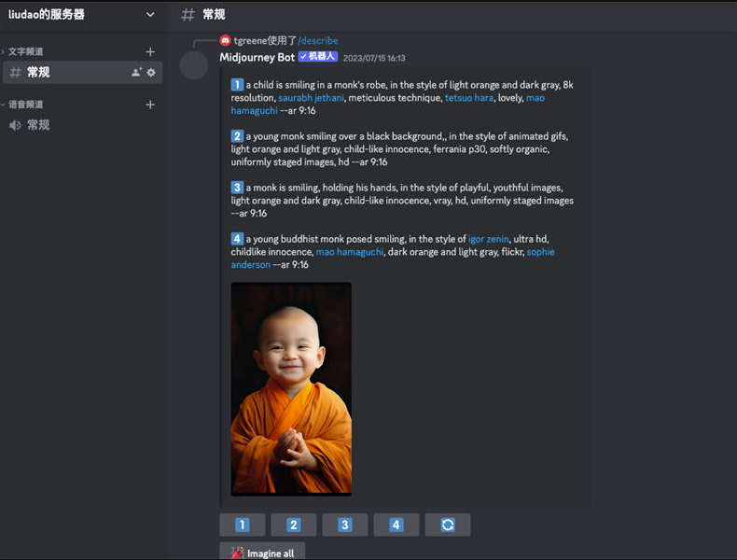737x560 pixels.
Task: Click the speaker icon of voice channel 常规
Action: [x=15, y=125]
